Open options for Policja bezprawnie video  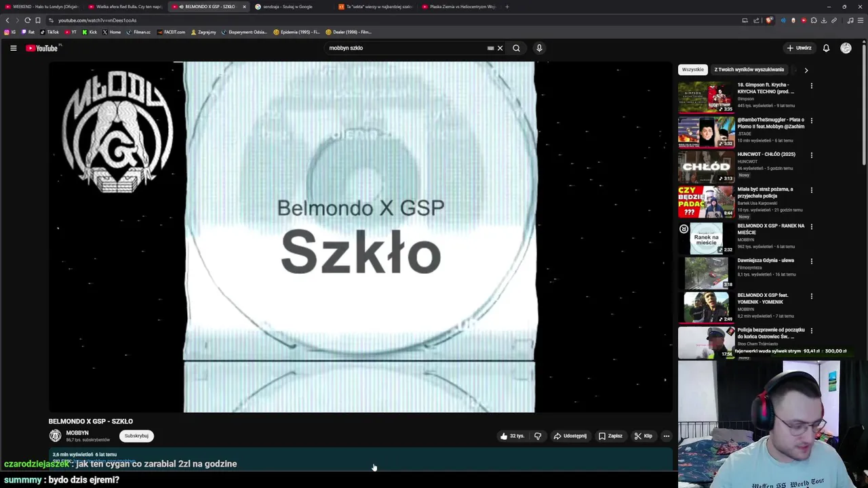click(811, 331)
